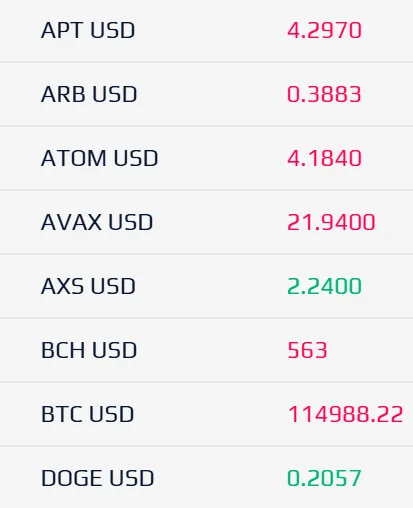Click the ARB price 0.3883
This screenshot has height=508, width=413.
[324, 94]
